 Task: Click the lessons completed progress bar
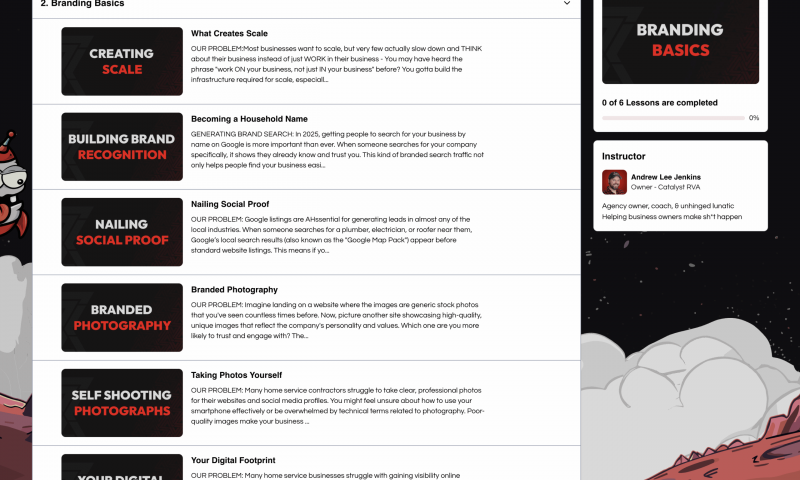673,118
